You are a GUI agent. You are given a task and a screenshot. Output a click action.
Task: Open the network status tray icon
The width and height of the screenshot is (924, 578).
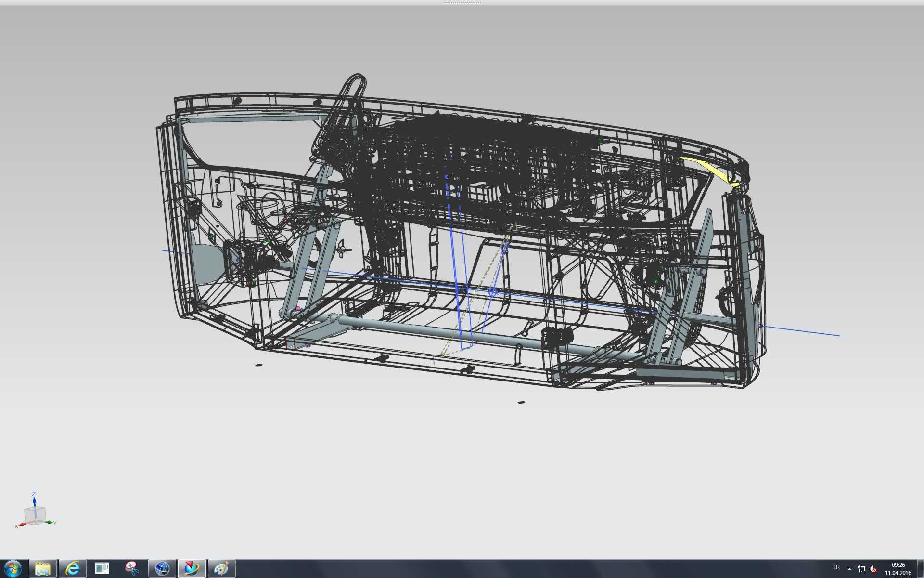point(861,569)
